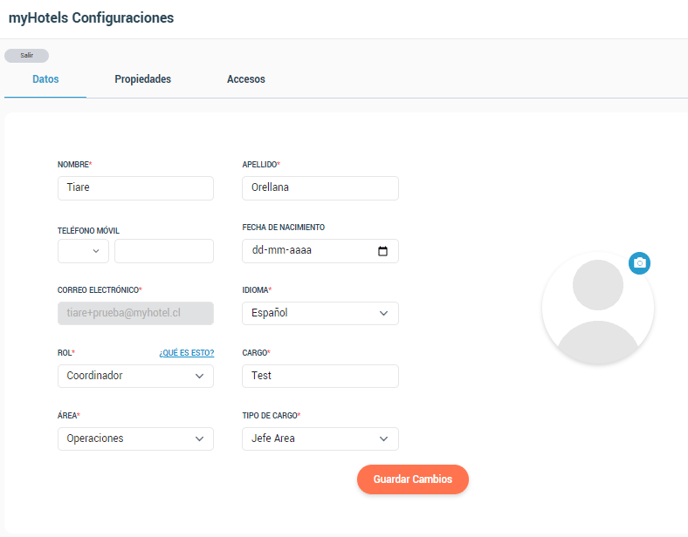
Task: Select the Datos tab
Action: 46,79
